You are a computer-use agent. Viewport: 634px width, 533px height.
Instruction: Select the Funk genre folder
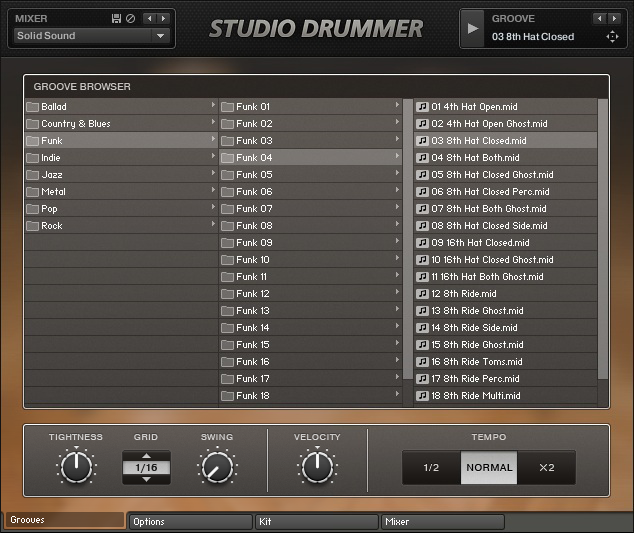pos(121,141)
